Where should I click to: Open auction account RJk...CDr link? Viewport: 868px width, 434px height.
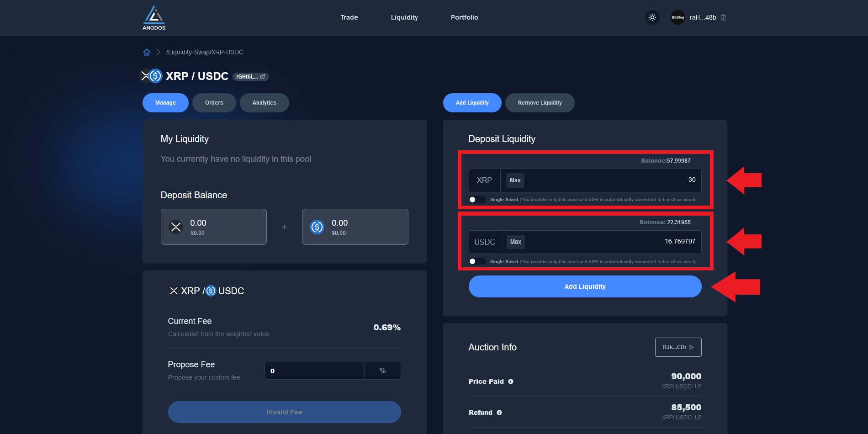click(x=678, y=347)
